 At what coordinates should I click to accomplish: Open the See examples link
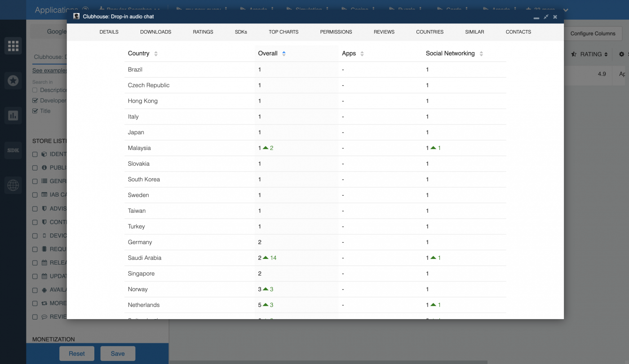(x=49, y=70)
